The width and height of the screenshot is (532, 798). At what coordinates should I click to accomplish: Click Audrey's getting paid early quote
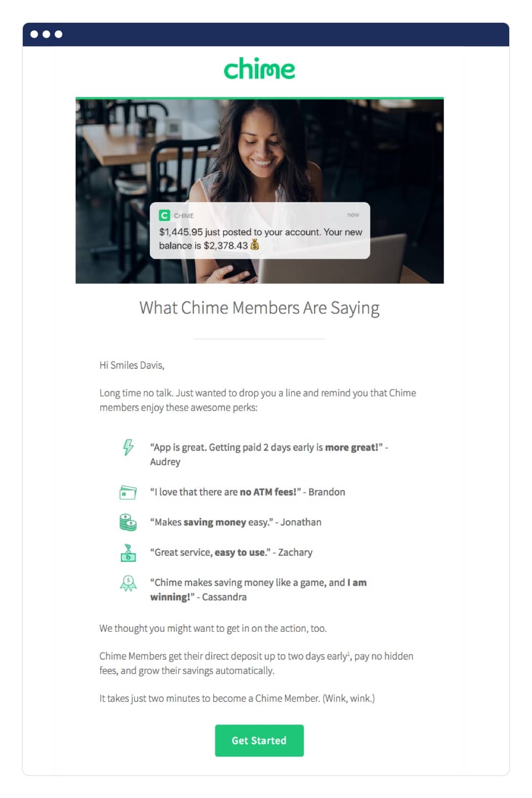pyautogui.click(x=269, y=454)
